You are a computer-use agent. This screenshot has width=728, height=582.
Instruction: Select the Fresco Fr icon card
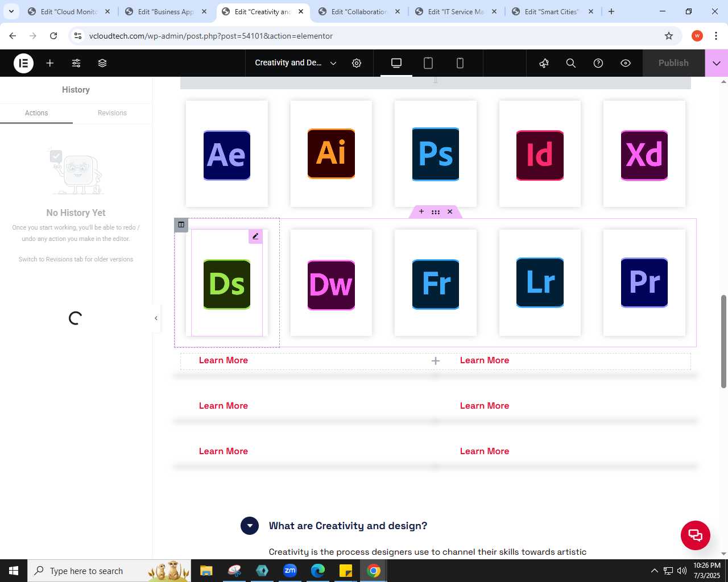436,284
